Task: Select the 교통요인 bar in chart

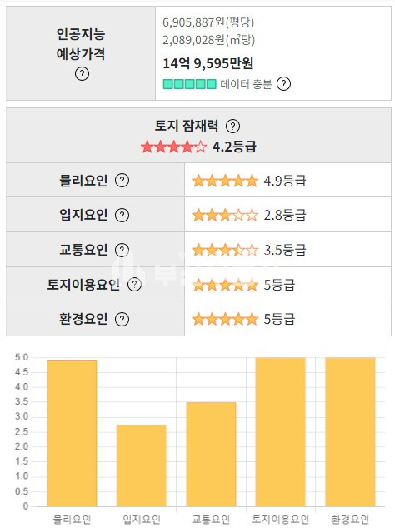Action: [x=211, y=455]
